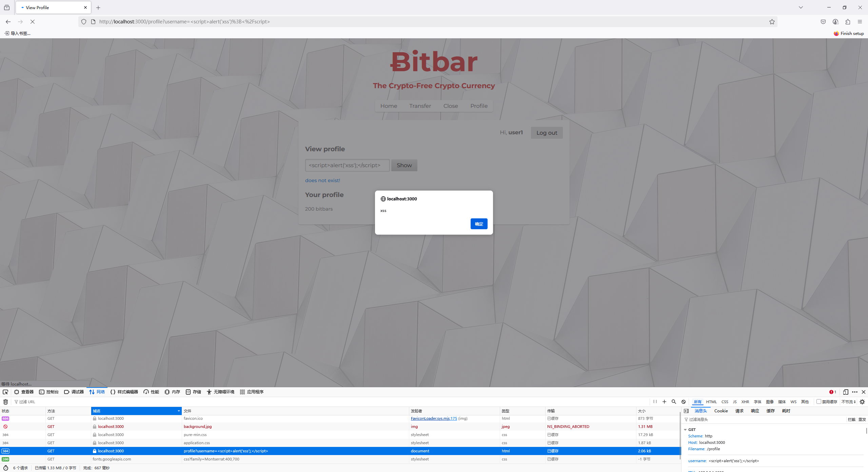Screen dimensions: 868x472
Task: Open the Response tab in request details
Action: 755,411
